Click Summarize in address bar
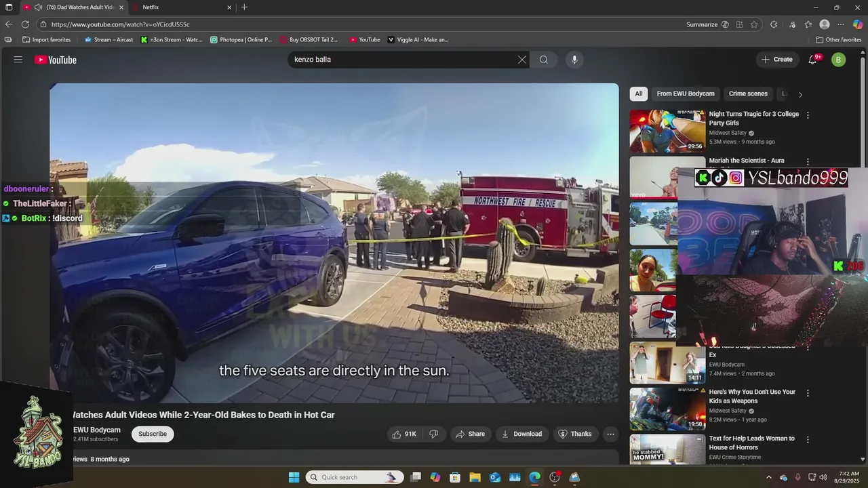The image size is (868, 488). 702,24
